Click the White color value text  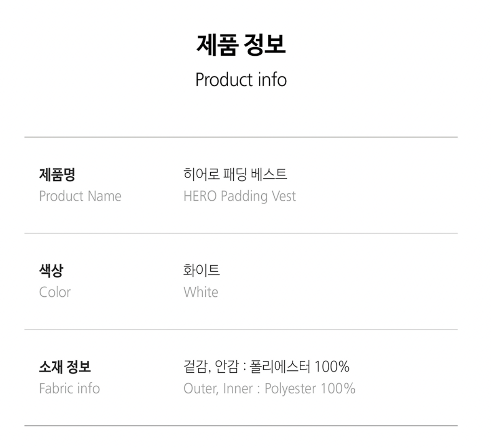pyautogui.click(x=201, y=292)
